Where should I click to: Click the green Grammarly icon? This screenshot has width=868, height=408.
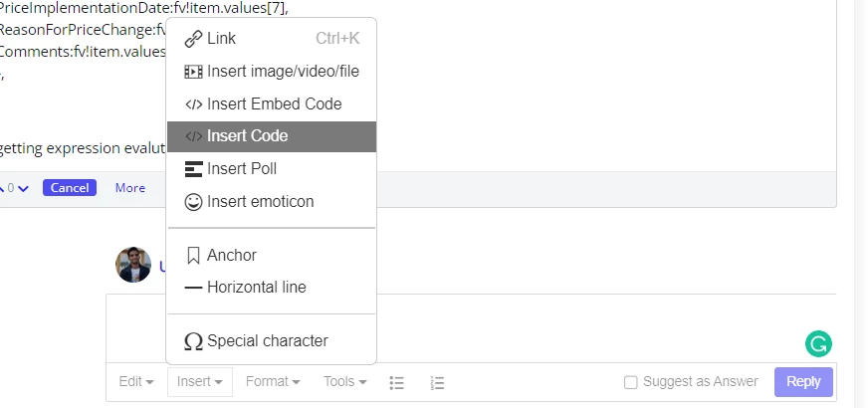pyautogui.click(x=818, y=343)
